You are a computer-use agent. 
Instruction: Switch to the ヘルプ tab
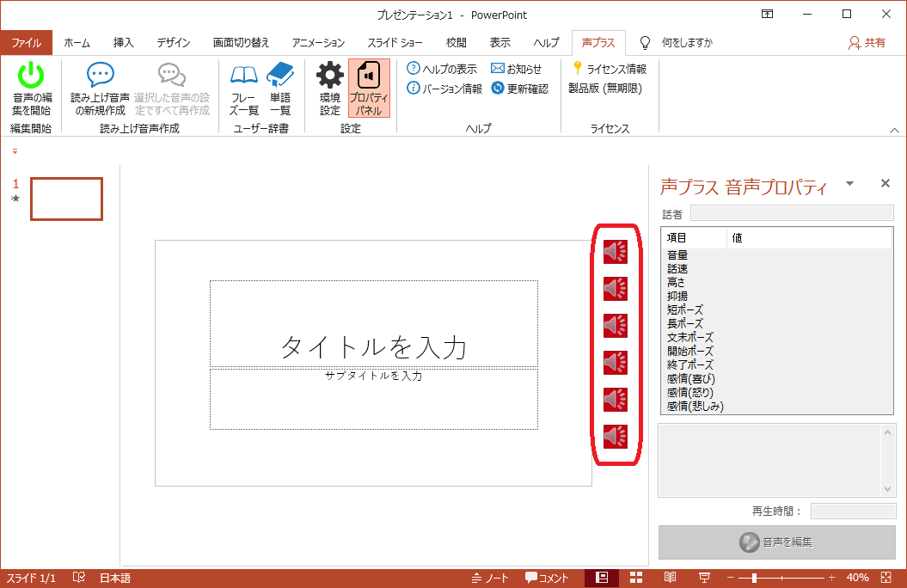tap(546, 43)
